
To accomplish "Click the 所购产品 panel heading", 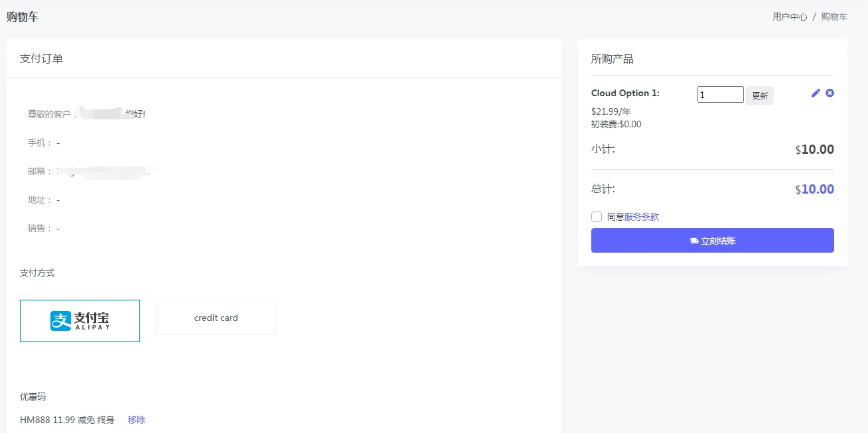I will click(x=613, y=59).
